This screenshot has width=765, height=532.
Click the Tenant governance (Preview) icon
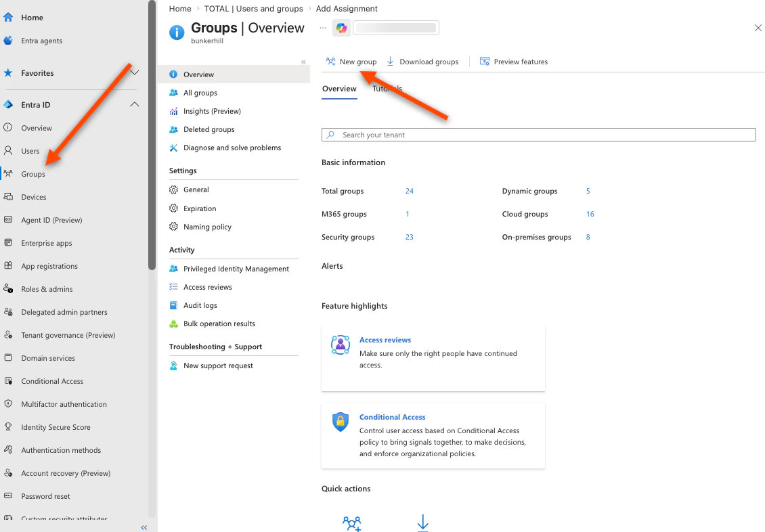point(8,335)
